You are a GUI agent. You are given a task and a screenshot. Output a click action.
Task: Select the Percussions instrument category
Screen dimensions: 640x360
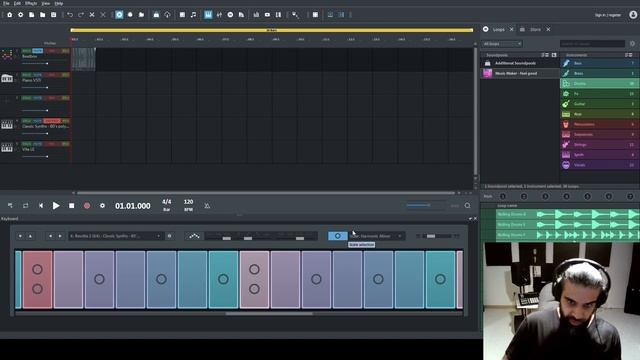(600, 124)
